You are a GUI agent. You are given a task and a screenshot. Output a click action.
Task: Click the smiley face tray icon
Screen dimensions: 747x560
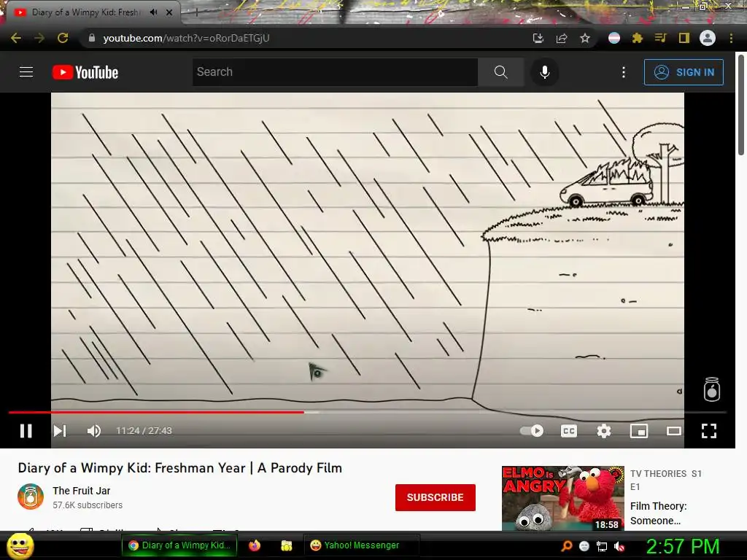[584, 546]
